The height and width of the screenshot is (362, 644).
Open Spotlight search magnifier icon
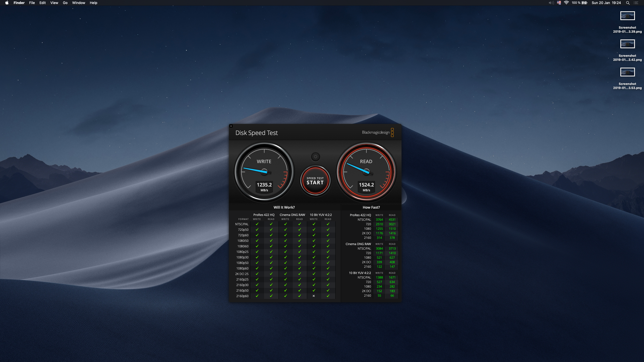click(628, 3)
